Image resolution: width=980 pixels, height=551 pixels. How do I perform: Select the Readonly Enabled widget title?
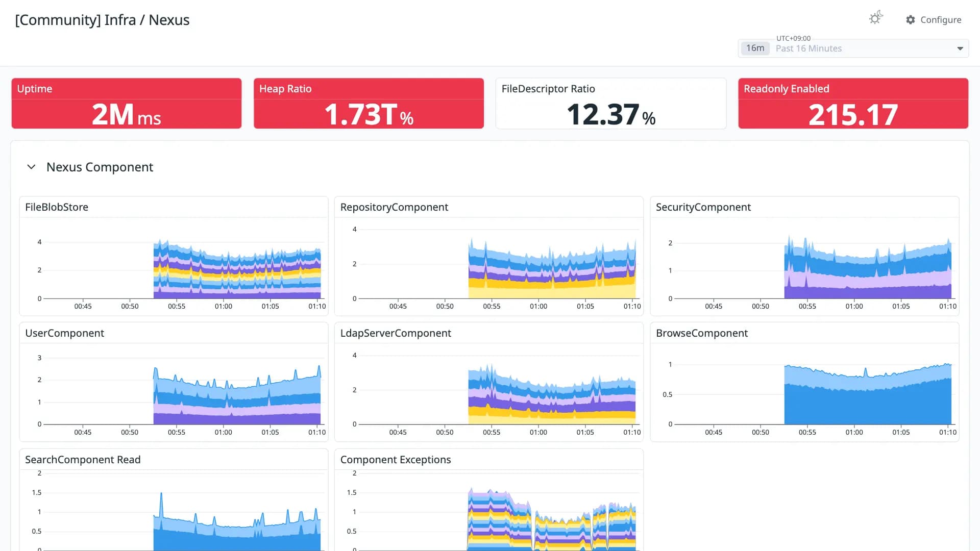[x=787, y=89]
